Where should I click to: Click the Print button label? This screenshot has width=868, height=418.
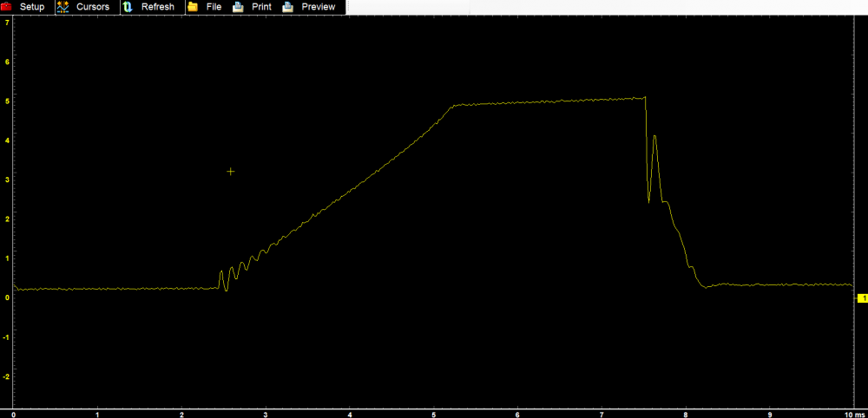[262, 7]
